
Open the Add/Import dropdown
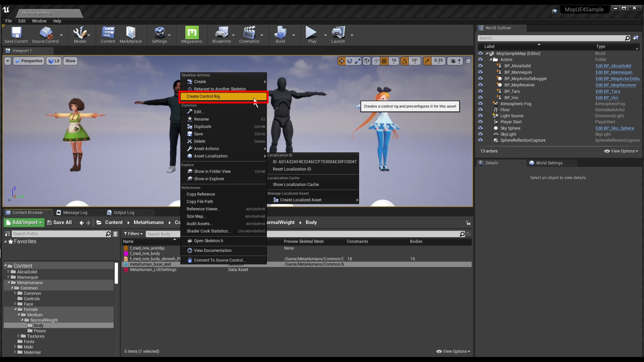point(24,223)
